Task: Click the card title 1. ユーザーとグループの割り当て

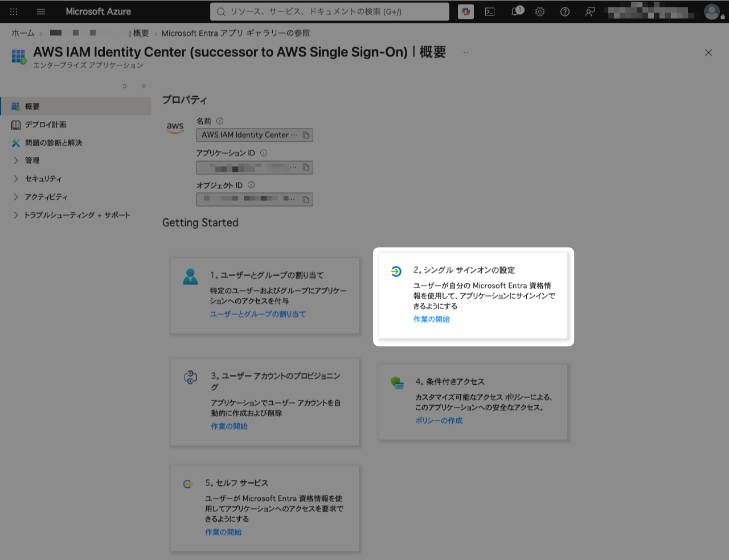Action: coord(267,275)
